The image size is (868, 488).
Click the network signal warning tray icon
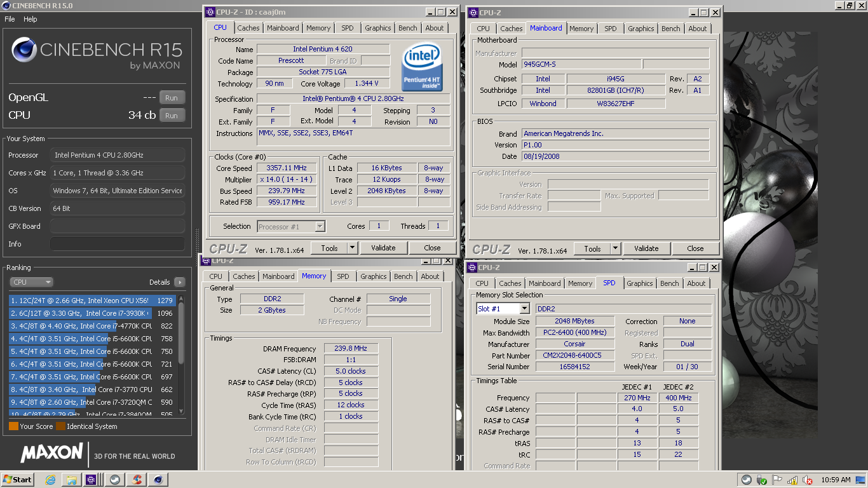792,480
